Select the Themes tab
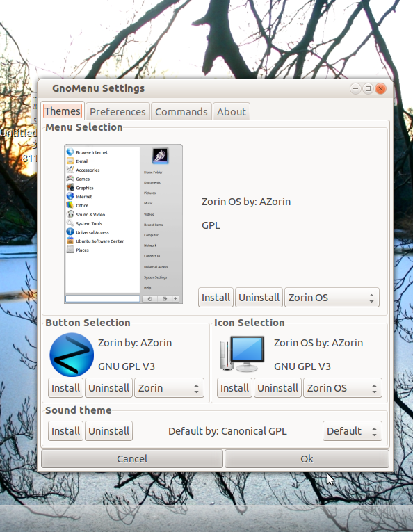413x532 pixels. (63, 111)
